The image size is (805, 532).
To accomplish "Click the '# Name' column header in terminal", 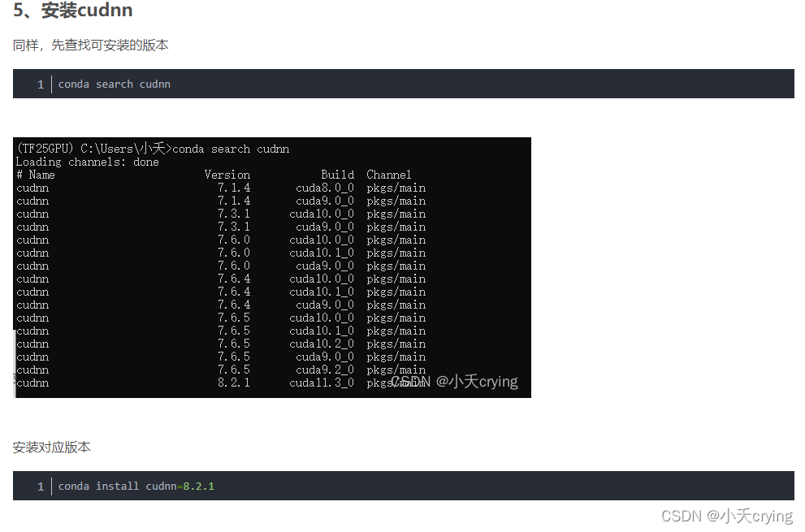I will 36,175.
